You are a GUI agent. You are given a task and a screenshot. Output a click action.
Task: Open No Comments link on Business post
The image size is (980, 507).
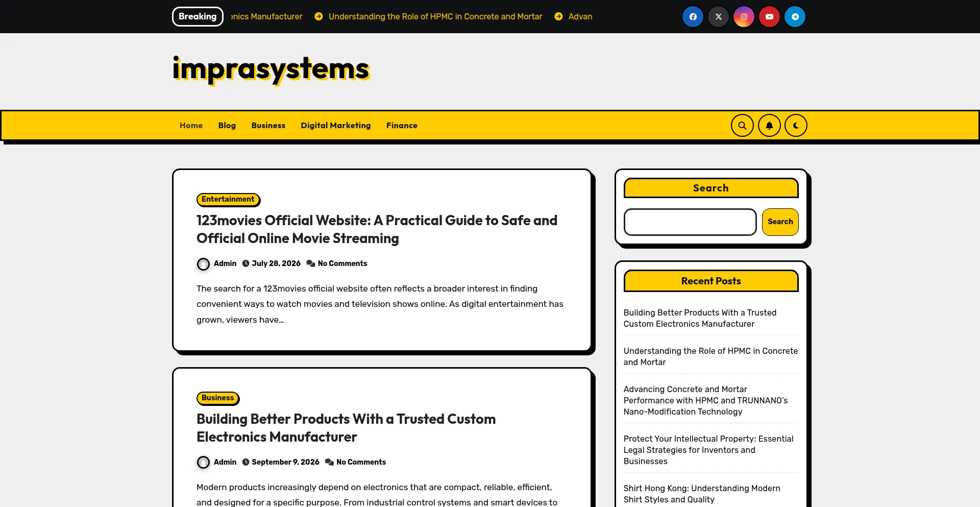pos(361,462)
